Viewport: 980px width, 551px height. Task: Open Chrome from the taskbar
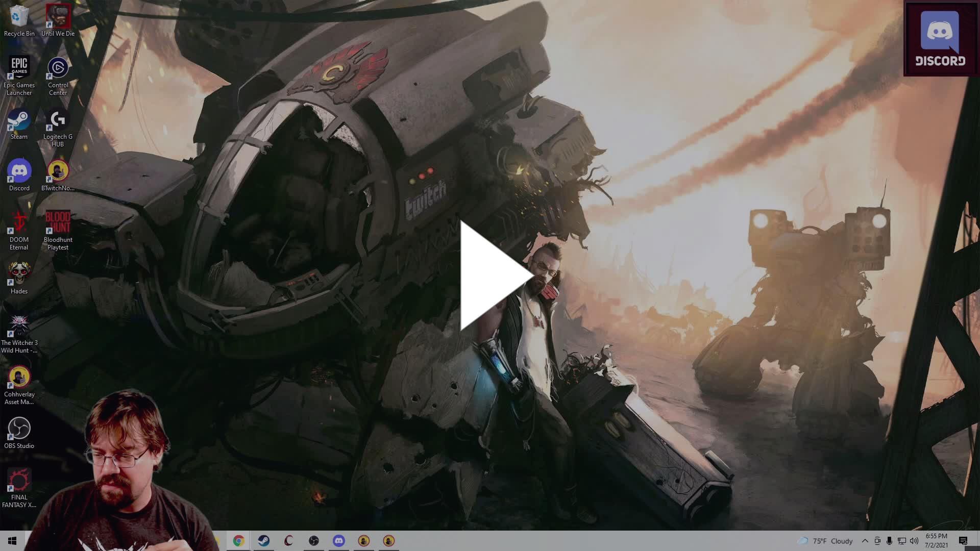pos(238,541)
